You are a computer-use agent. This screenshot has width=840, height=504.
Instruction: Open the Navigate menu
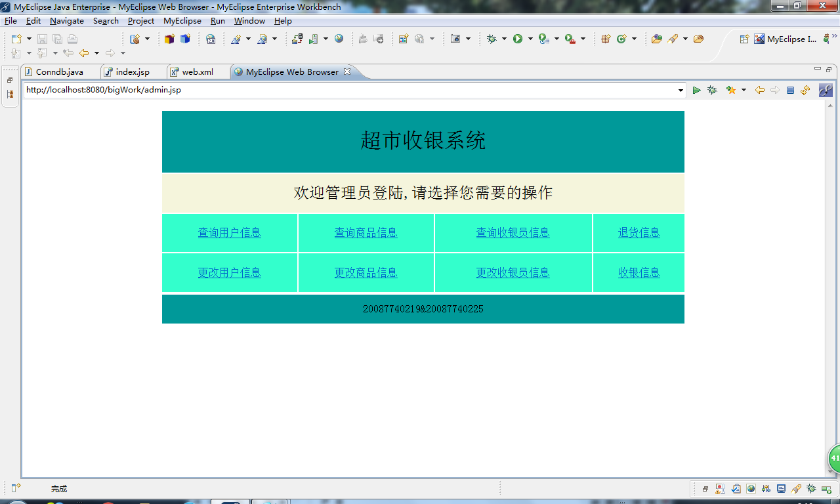click(x=67, y=21)
